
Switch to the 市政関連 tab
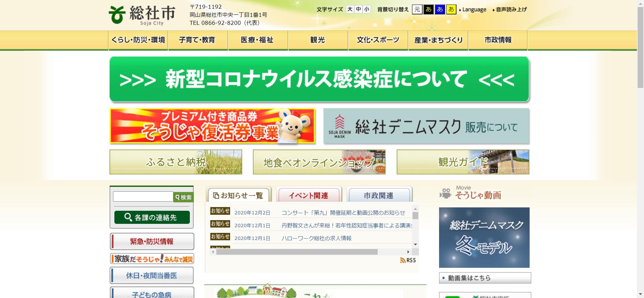click(x=379, y=195)
